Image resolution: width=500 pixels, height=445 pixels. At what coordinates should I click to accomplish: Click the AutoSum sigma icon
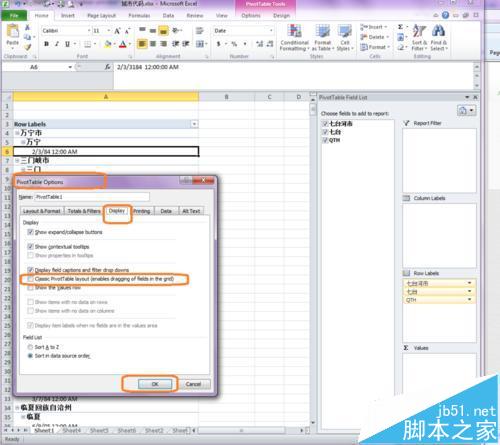[x=400, y=27]
